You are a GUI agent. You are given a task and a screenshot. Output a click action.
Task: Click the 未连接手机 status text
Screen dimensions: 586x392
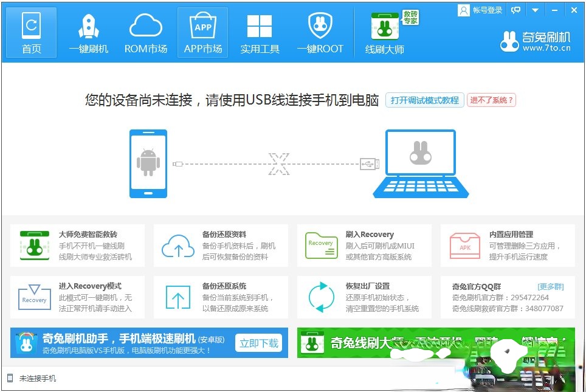coord(38,379)
